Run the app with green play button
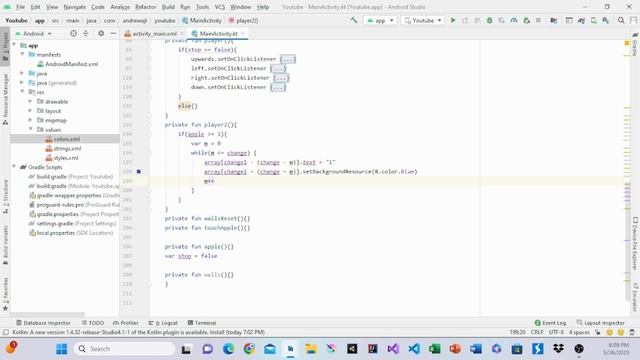The image size is (640, 360). point(453,20)
